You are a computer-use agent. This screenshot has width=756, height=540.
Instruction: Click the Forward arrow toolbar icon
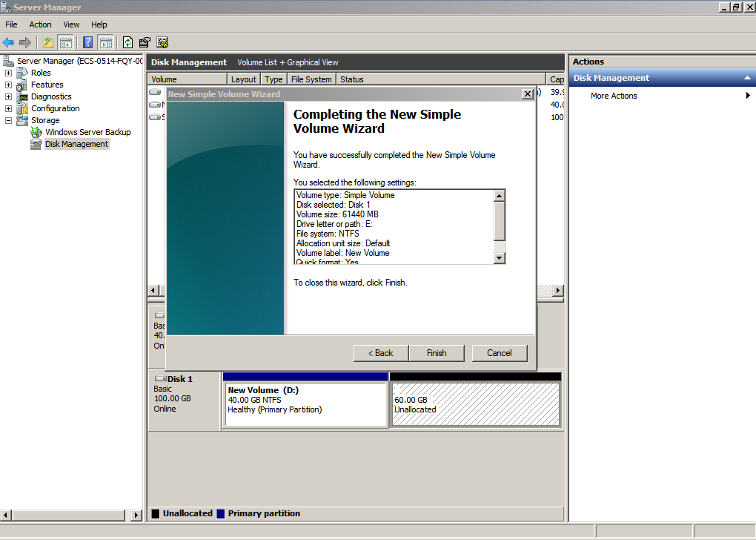tap(25, 42)
